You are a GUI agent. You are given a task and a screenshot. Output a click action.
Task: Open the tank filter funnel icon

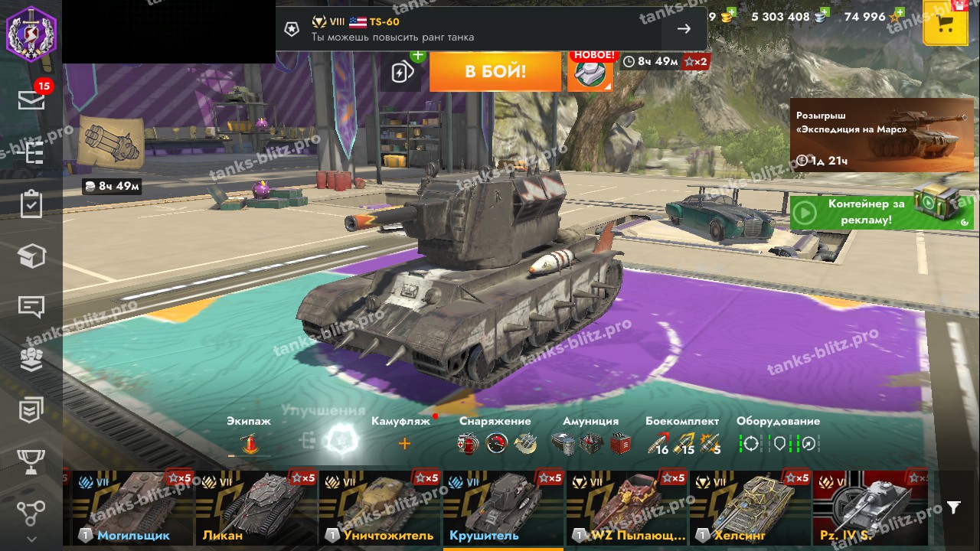click(953, 507)
